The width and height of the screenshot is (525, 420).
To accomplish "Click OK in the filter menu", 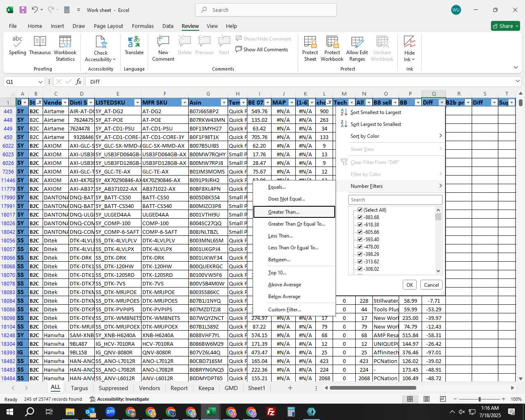I will [410, 285].
